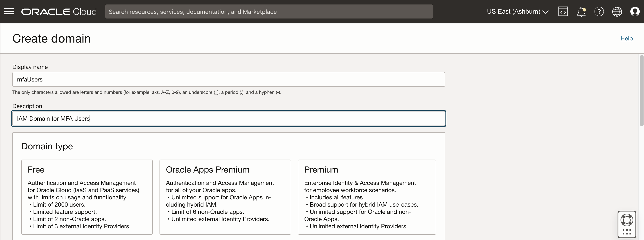
Task: Click the top search resources bar
Action: [269, 12]
